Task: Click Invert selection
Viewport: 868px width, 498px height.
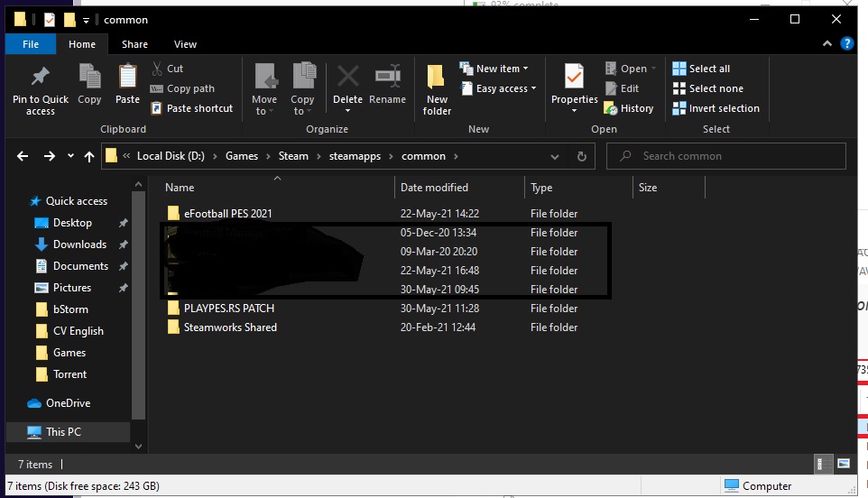Action: click(716, 108)
